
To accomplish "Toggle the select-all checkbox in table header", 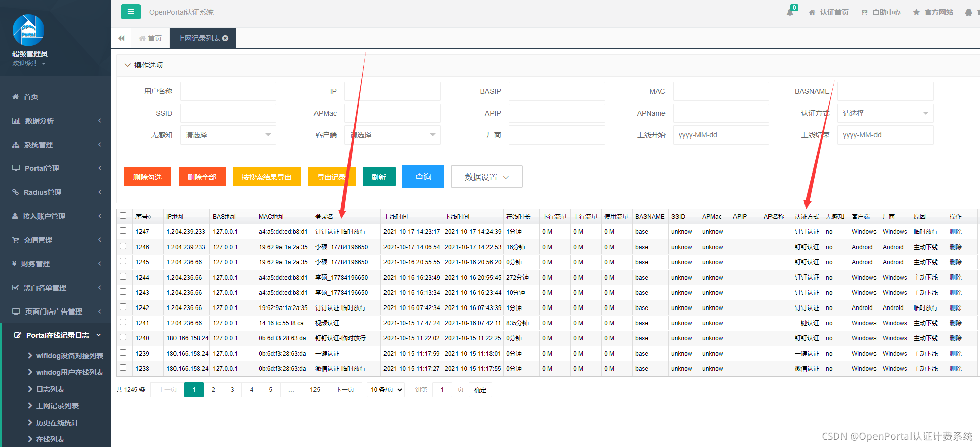I will click(123, 216).
